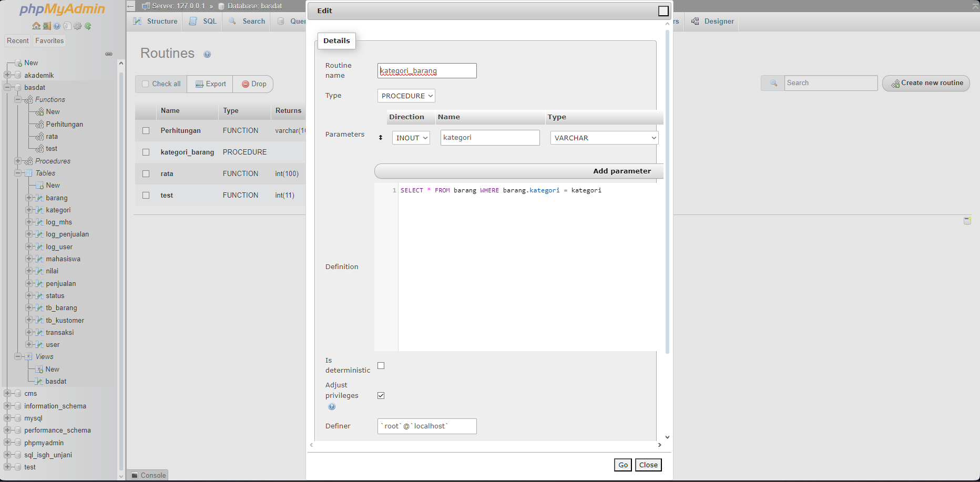Open the parameter Direction INOUT dropdown

[x=411, y=138]
